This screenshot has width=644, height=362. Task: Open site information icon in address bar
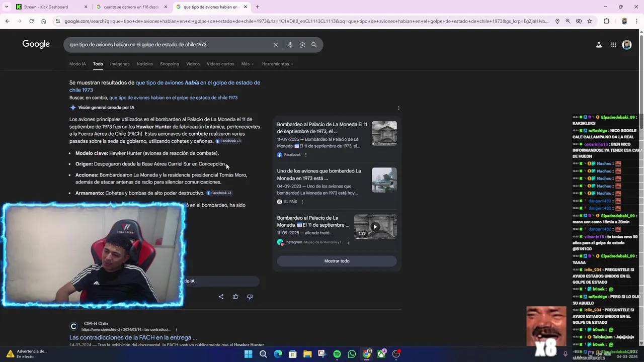(x=58, y=21)
